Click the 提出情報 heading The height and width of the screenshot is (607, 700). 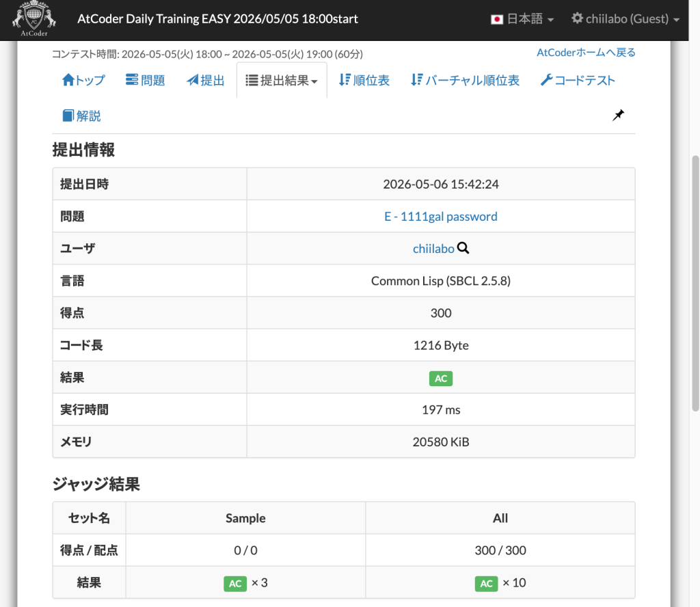(83, 150)
